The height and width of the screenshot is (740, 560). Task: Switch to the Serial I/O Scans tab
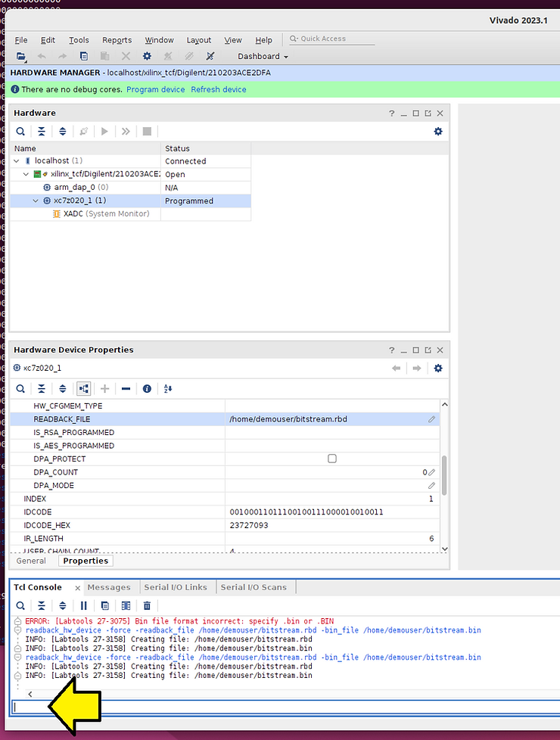(x=254, y=587)
